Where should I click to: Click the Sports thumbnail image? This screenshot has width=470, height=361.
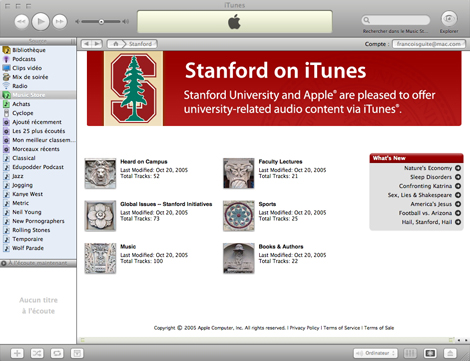pyautogui.click(x=239, y=216)
